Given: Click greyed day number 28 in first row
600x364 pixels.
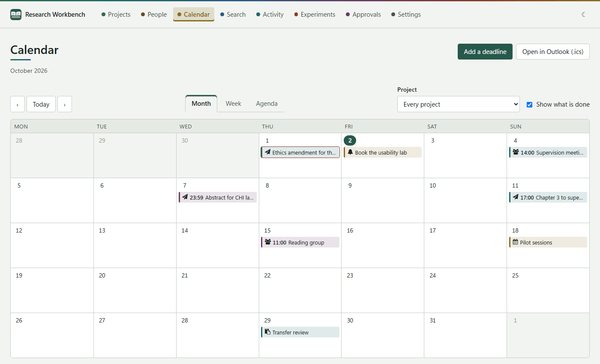Looking at the screenshot, I should [x=19, y=140].
